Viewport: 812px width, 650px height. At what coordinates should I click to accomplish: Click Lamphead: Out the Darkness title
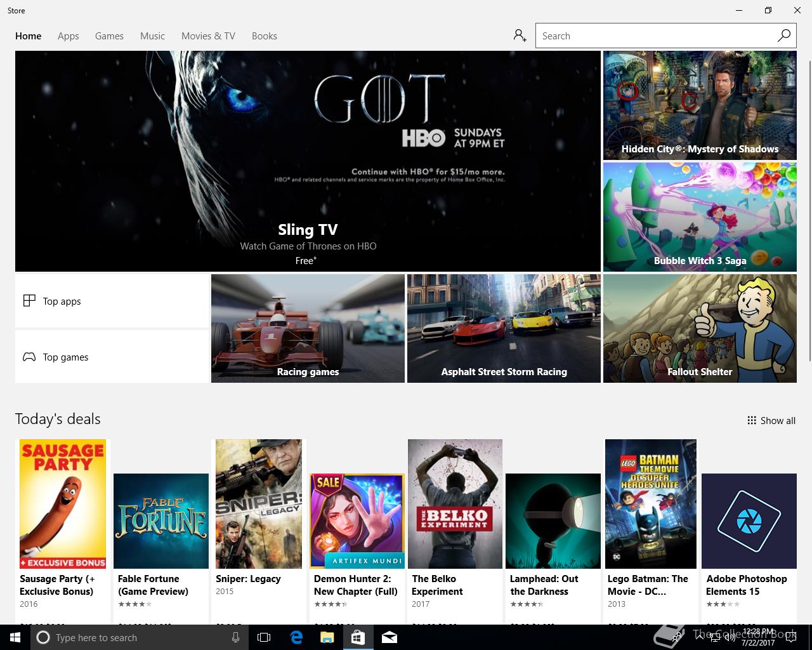(x=544, y=585)
